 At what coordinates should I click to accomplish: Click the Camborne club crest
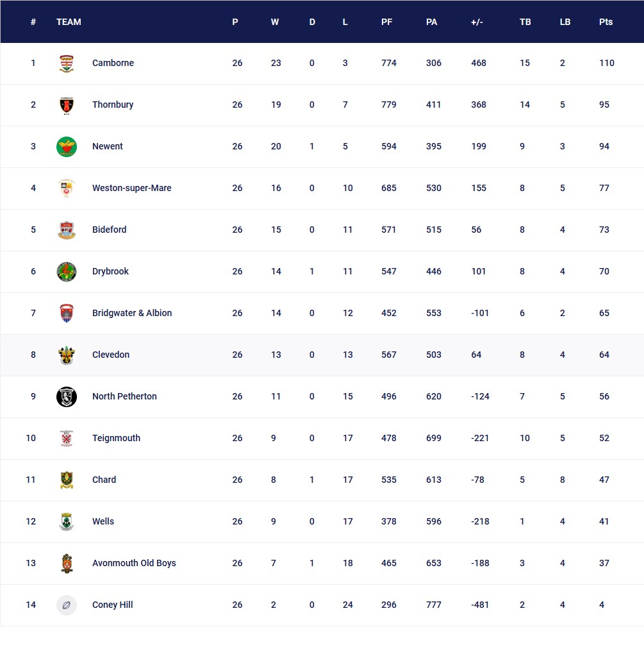click(66, 63)
